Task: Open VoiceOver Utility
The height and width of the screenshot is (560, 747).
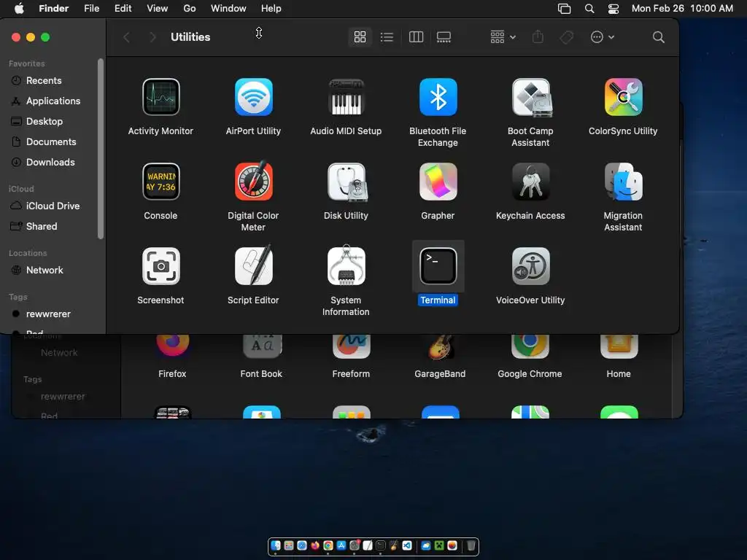Action: click(531, 266)
